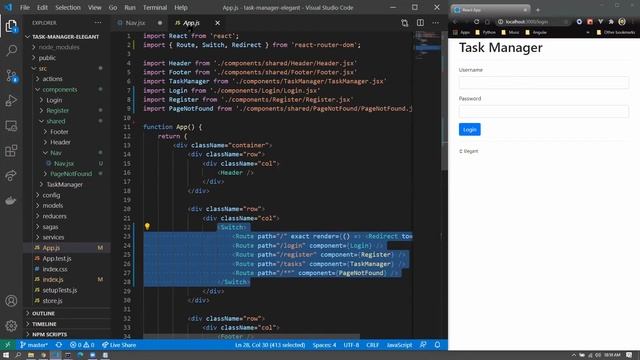Image resolution: width=640 pixels, height=360 pixels.
Task: Open the notifications bell in status bar
Action: click(437, 345)
